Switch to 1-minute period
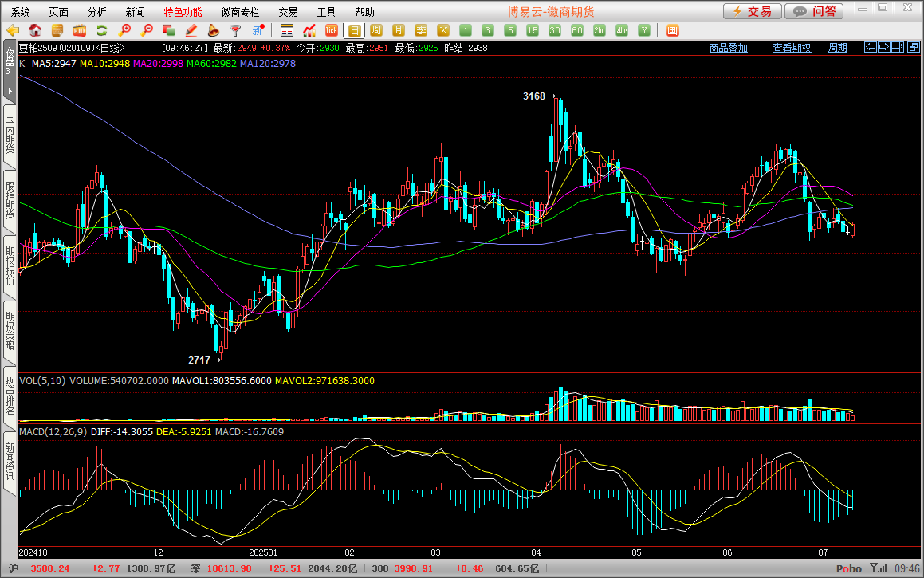Viewport: 924px width, 578px height. click(466, 30)
